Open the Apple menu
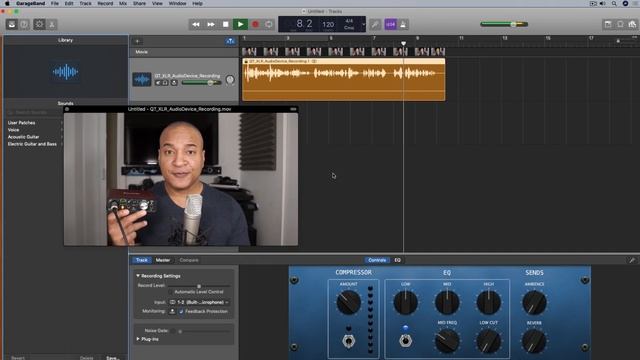 (7, 3)
